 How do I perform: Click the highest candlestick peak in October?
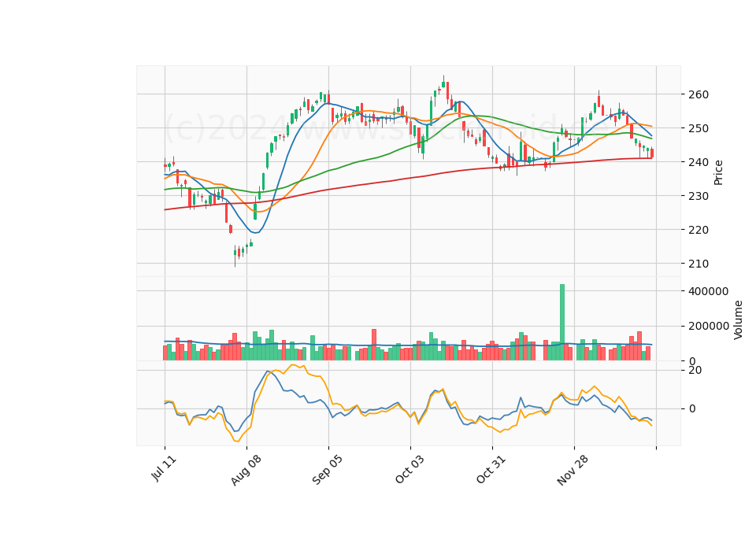tap(443, 82)
